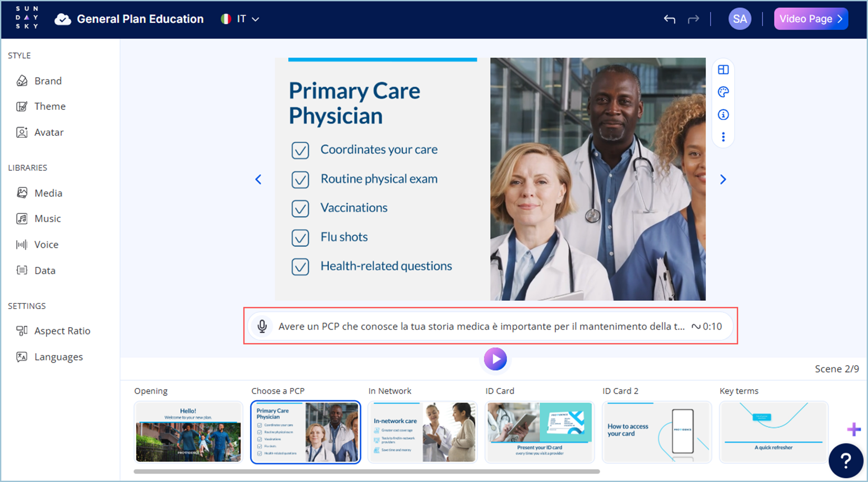Viewport: 868px width, 482px height.
Task: Click the redo arrow icon
Action: (x=693, y=19)
